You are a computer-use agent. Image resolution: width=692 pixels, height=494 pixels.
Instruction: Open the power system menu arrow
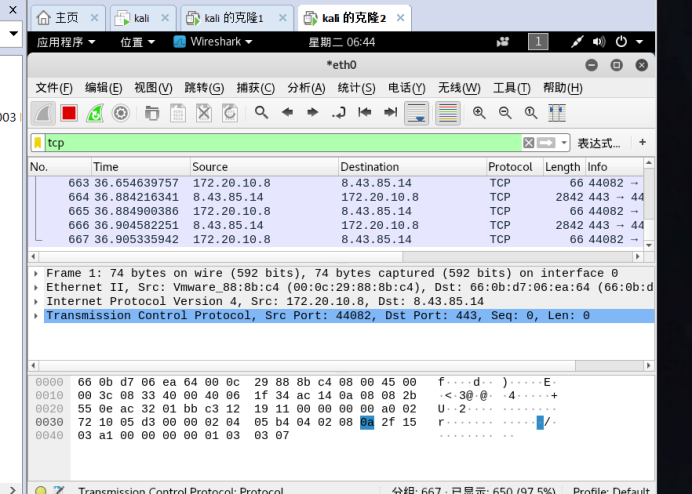click(639, 42)
